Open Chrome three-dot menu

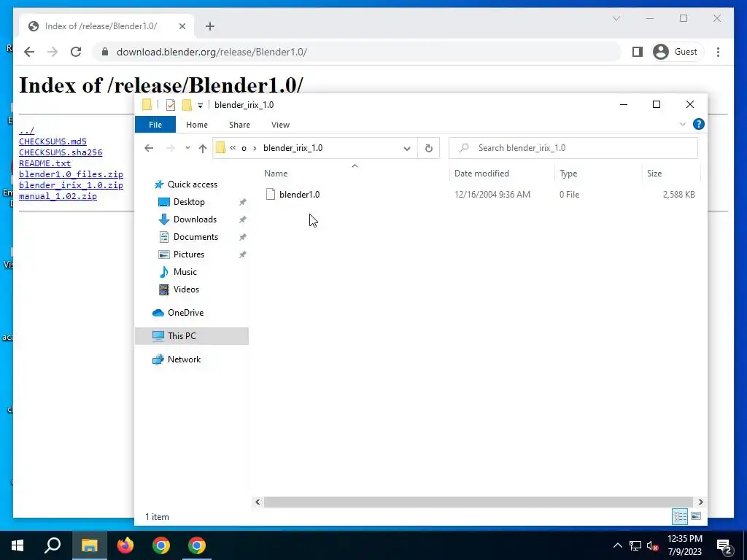click(x=718, y=52)
